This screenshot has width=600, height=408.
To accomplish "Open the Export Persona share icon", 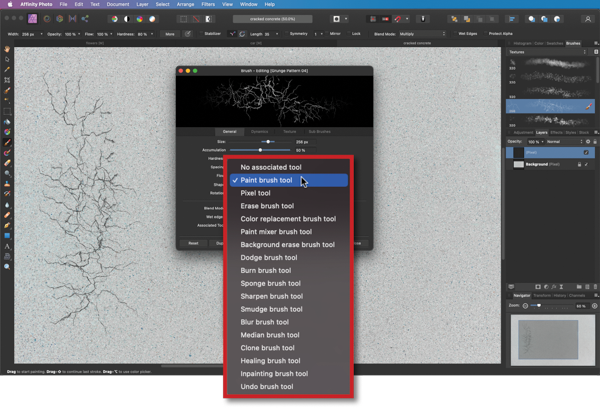I will [x=85, y=18].
